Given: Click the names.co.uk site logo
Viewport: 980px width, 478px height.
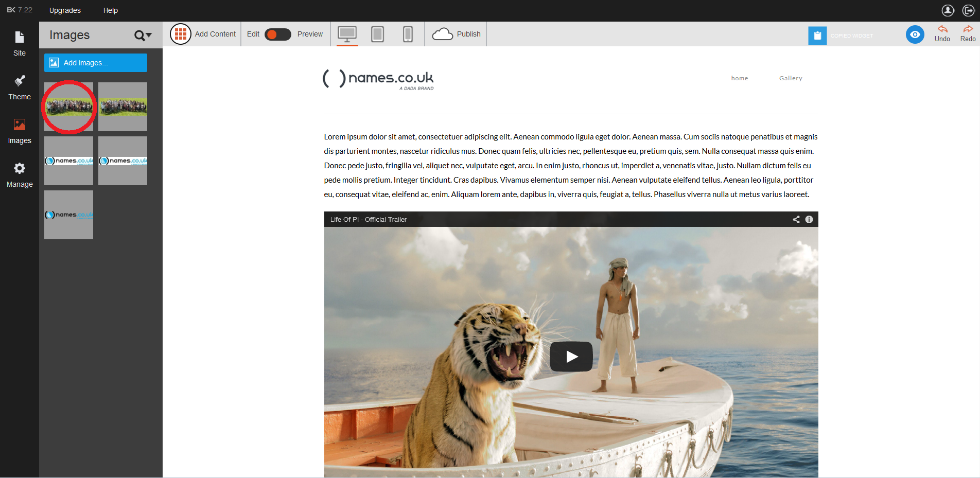Looking at the screenshot, I should (x=378, y=79).
